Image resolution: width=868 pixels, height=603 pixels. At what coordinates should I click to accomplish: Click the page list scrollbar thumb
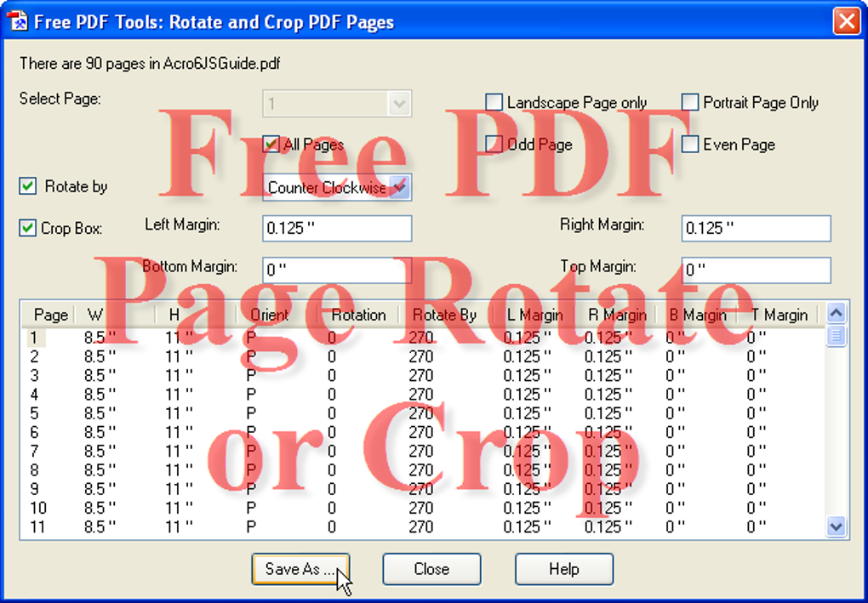836,336
